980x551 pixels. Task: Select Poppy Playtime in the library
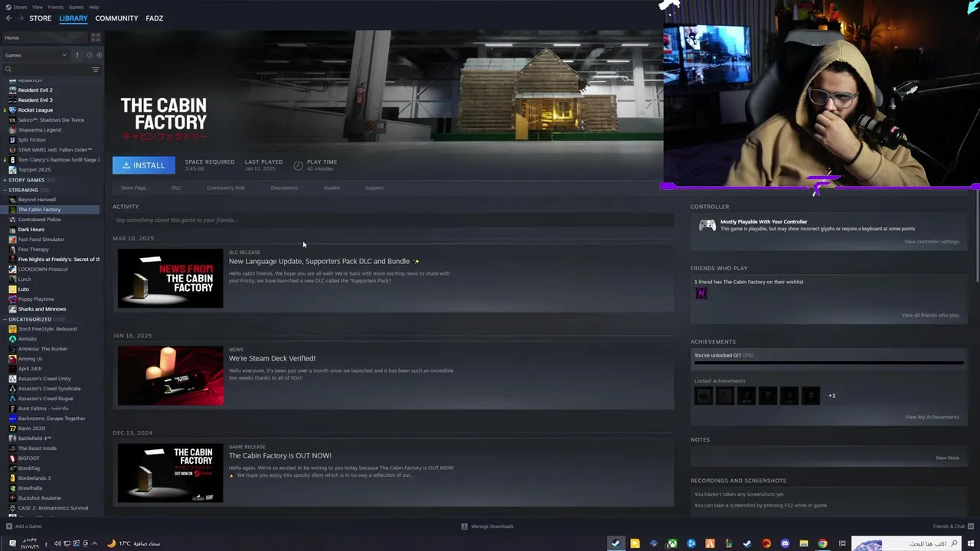pyautogui.click(x=36, y=299)
